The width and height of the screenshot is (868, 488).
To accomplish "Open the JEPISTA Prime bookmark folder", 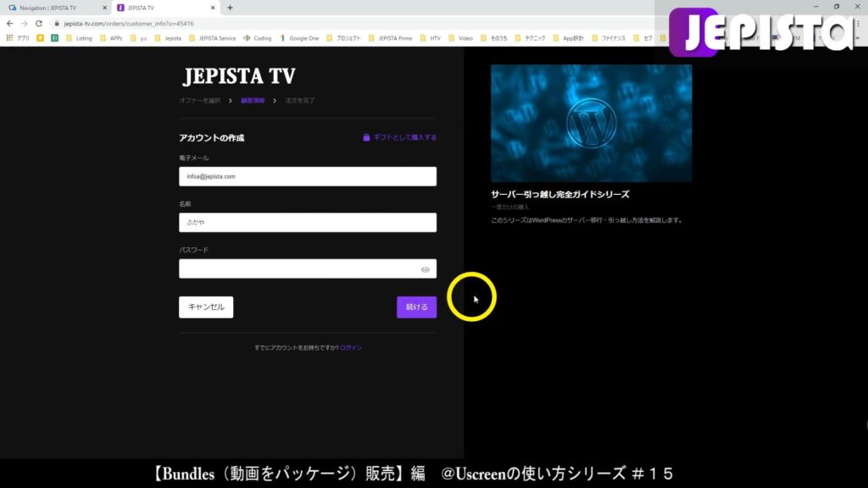I will point(390,38).
